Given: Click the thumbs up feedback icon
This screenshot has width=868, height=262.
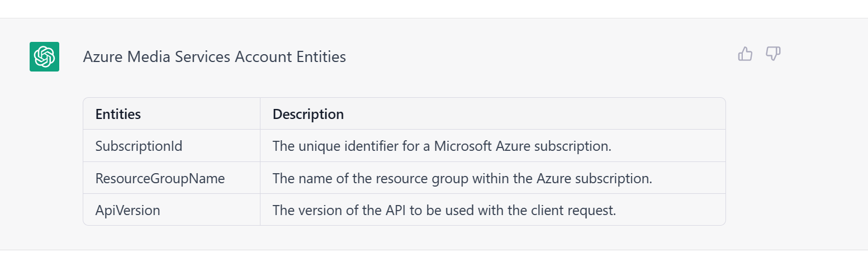Looking at the screenshot, I should 745,54.
